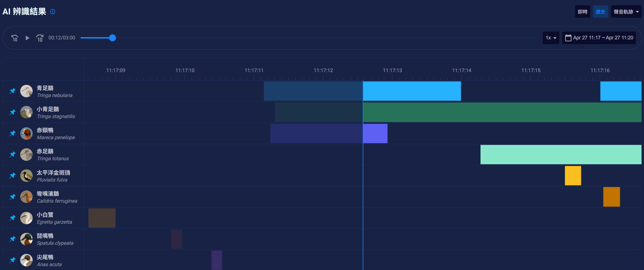The image size is (644, 270).
Task: Open the calendar date range picker
Action: coord(599,38)
